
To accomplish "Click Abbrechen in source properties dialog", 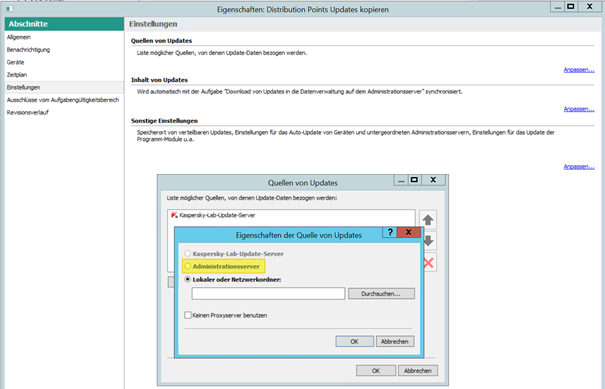I will coord(395,342).
